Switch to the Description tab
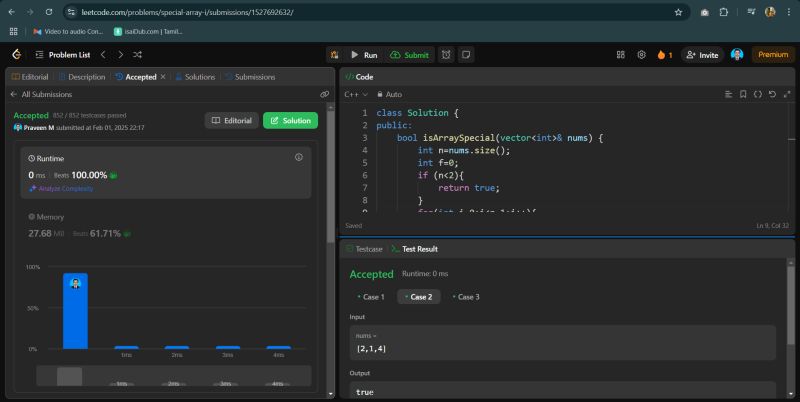 point(82,76)
